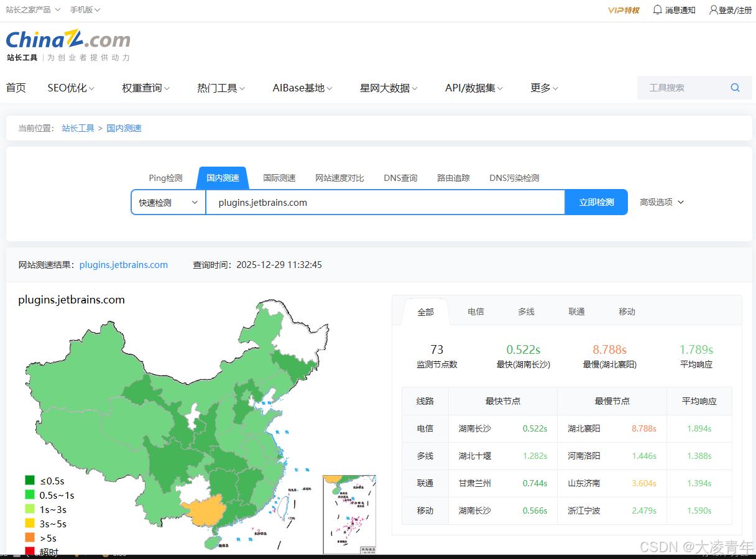Click the ChinaZ.com logo
Screen dimensions: 756x559
[x=67, y=40]
